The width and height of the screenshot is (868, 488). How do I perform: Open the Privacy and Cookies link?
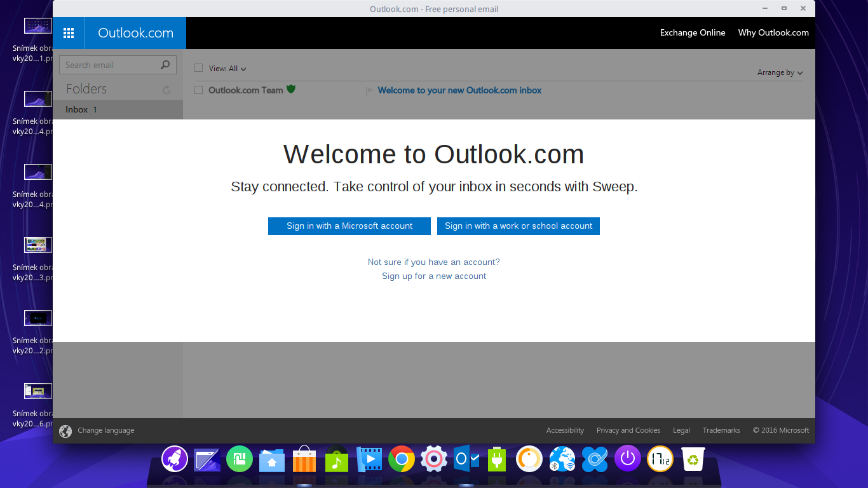[628, 430]
